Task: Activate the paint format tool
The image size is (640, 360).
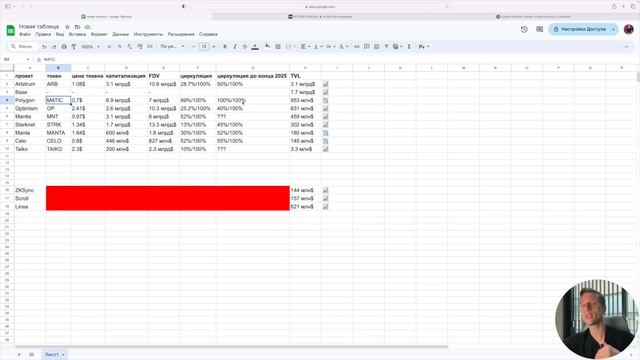Action: pyautogui.click(x=74, y=47)
